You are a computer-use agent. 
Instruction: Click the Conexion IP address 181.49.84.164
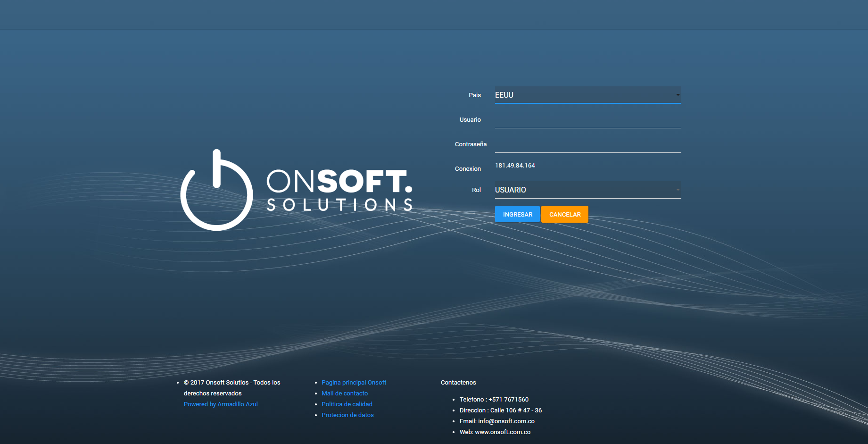[515, 166]
